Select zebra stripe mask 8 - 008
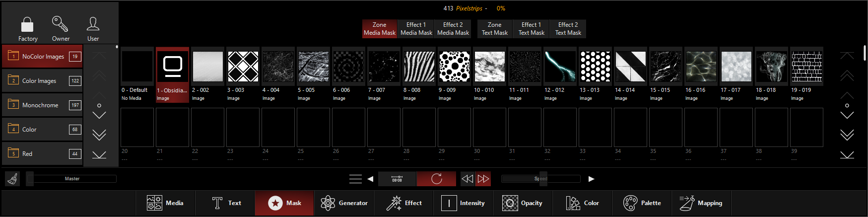This screenshot has height=217, width=868. (x=419, y=74)
